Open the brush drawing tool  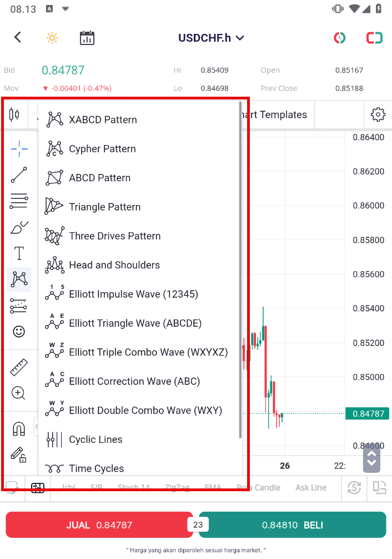19,227
